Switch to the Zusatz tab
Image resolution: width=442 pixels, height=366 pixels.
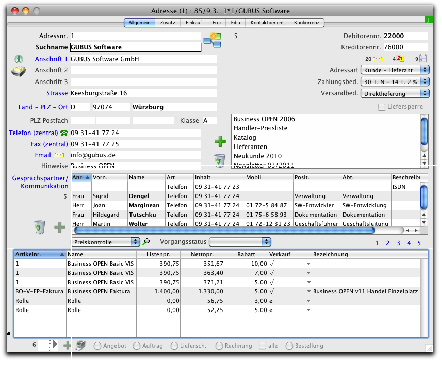tap(167, 23)
